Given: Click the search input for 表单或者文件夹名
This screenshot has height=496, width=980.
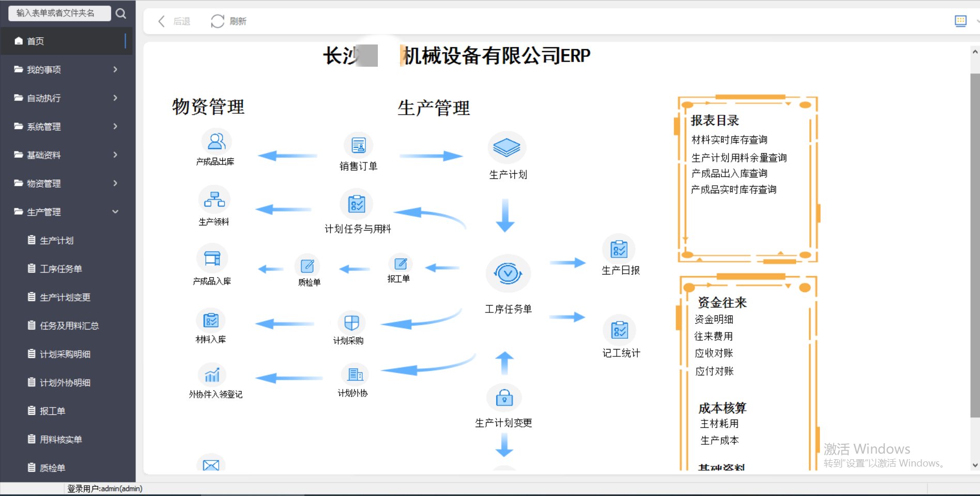Looking at the screenshot, I should (x=58, y=13).
